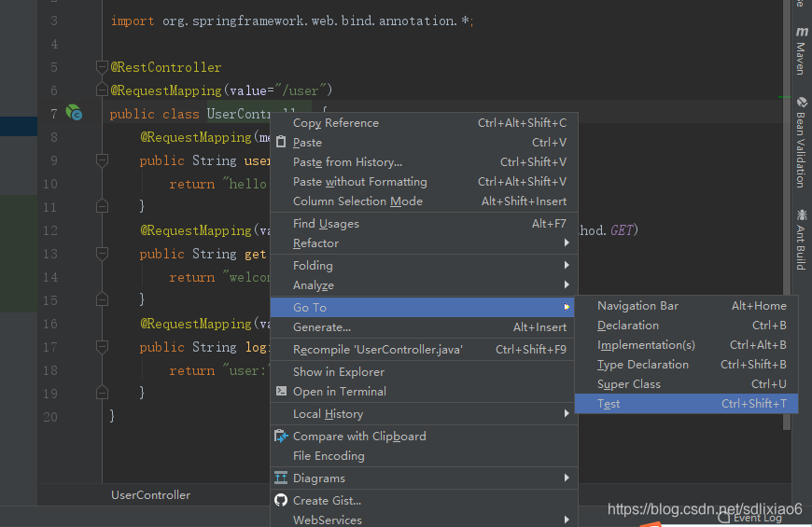Collapse the method fold on line 9
Image resolution: width=812 pixels, height=527 pixels.
pos(102,159)
